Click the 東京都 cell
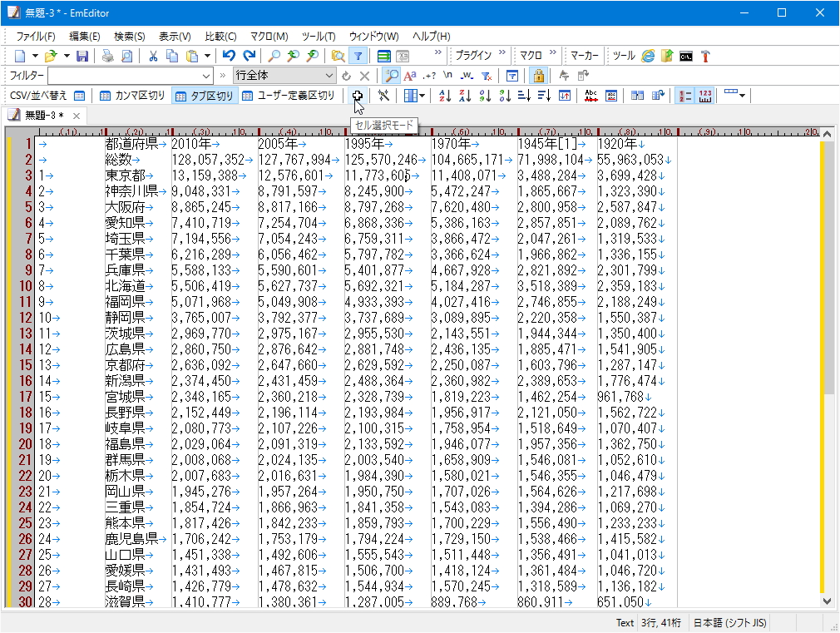This screenshot has height=633, width=840. click(x=126, y=176)
